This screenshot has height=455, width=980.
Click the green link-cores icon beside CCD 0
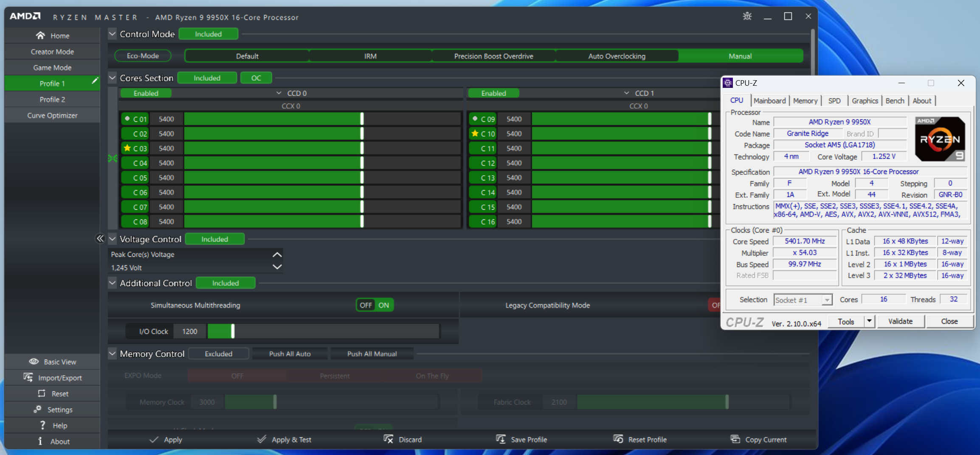pos(113,158)
